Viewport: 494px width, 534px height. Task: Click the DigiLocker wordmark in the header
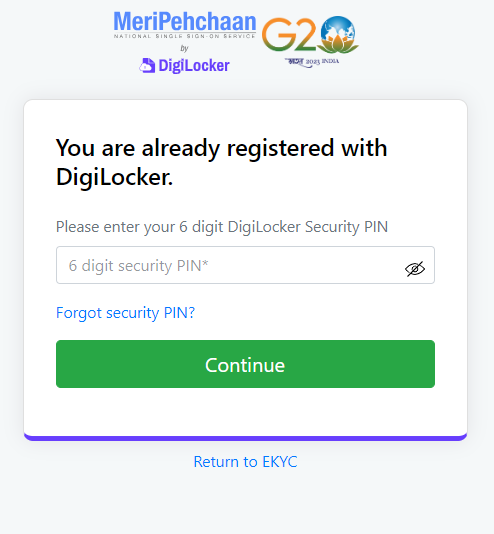tap(194, 65)
